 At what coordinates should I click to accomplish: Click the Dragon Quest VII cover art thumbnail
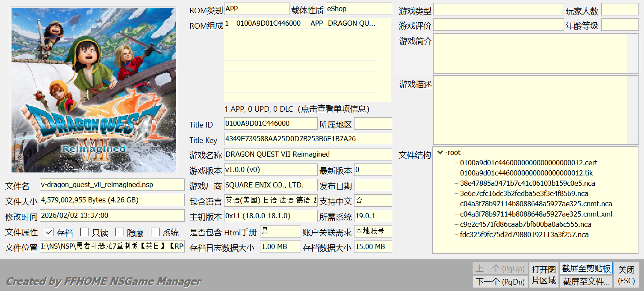coord(94,90)
